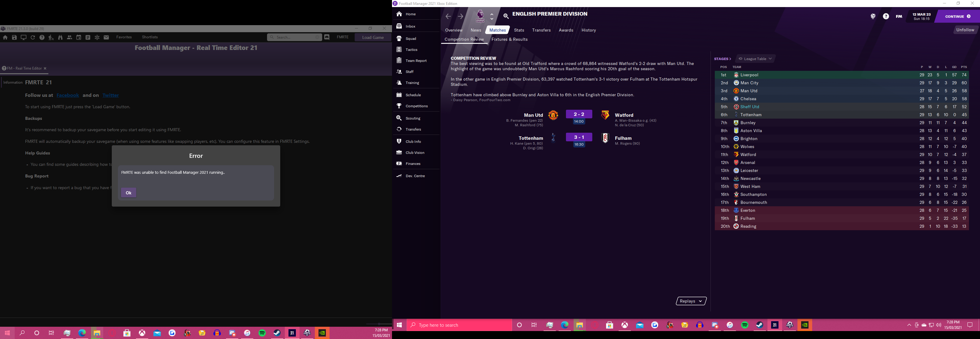Screen dimensions: 980x339
Task: Click the competition switcher arrows beside the Premier League logo
Action: click(492, 16)
